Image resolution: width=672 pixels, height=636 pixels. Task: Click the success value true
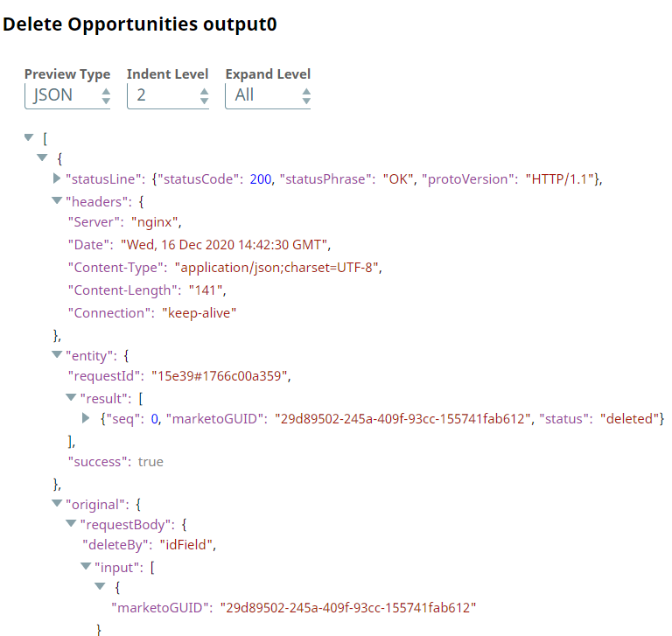(150, 462)
